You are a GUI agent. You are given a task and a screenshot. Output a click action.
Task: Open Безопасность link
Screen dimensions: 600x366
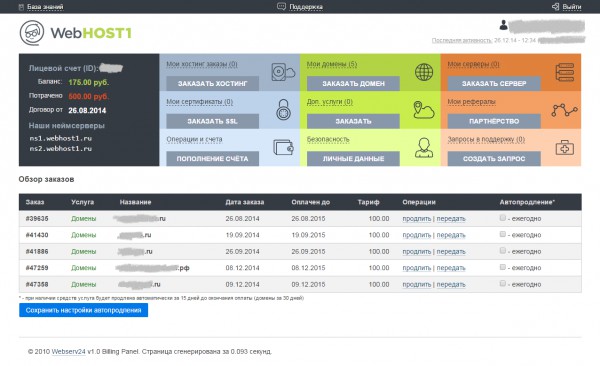(x=328, y=139)
